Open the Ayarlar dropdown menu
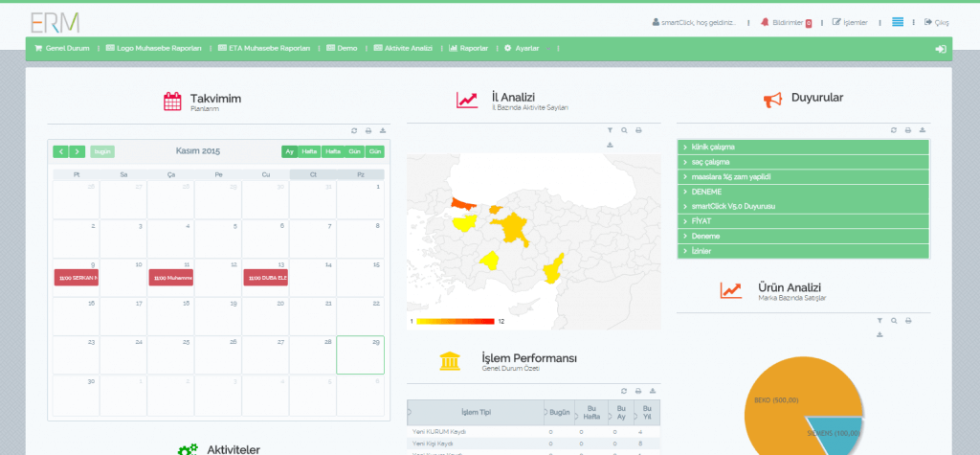980x455 pixels. click(x=527, y=48)
